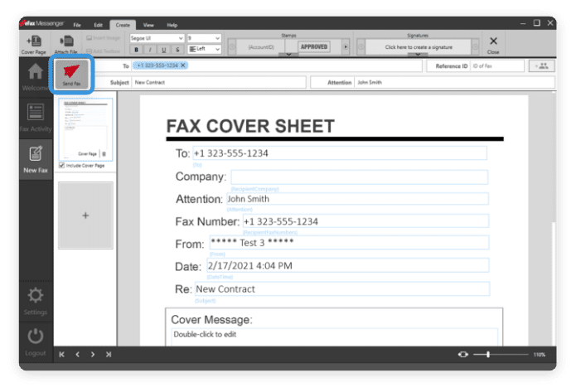576x392 pixels.
Task: Click Add Textbox in ribbon
Action: click(x=104, y=51)
